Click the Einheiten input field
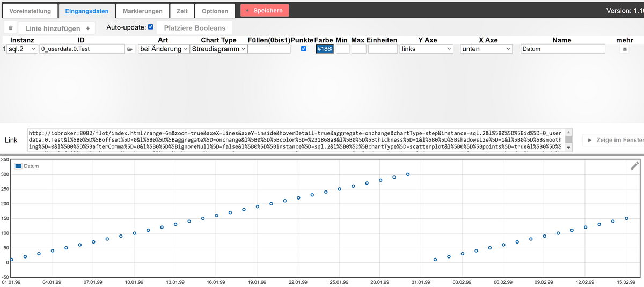 point(383,49)
